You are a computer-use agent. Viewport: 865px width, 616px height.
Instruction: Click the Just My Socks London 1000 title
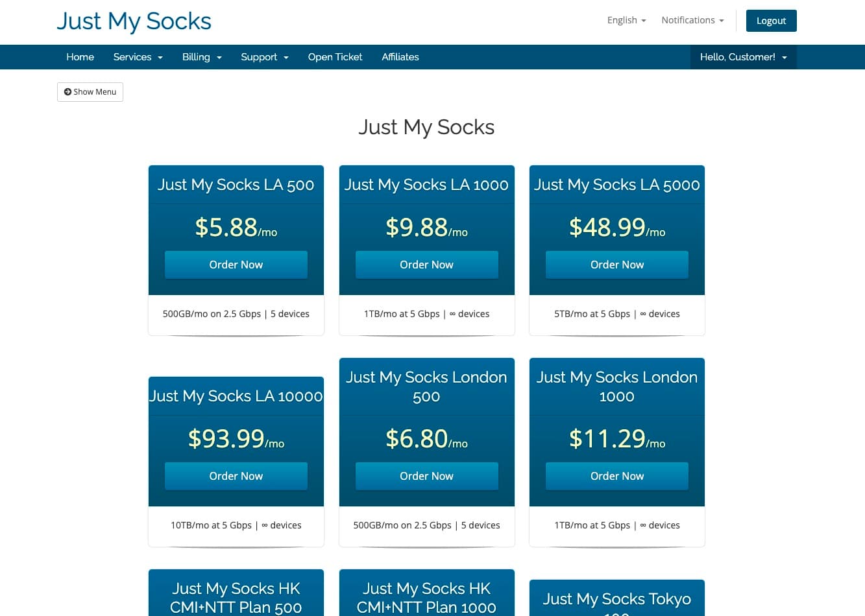617,386
